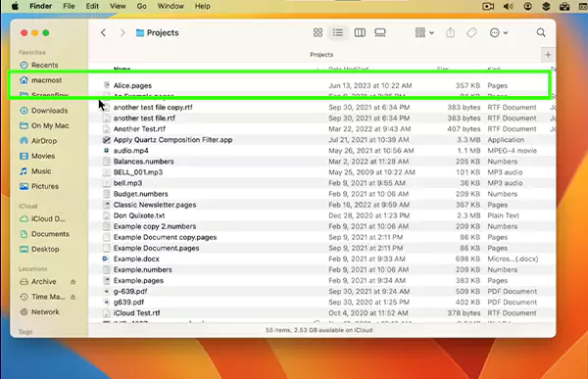Switch to list view in toolbar
This screenshot has width=588, height=379.
[338, 33]
